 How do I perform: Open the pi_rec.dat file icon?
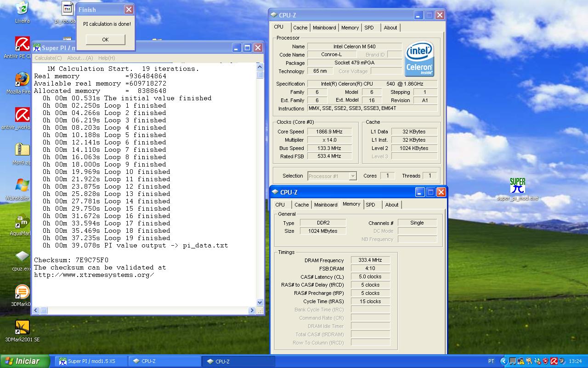67,12
